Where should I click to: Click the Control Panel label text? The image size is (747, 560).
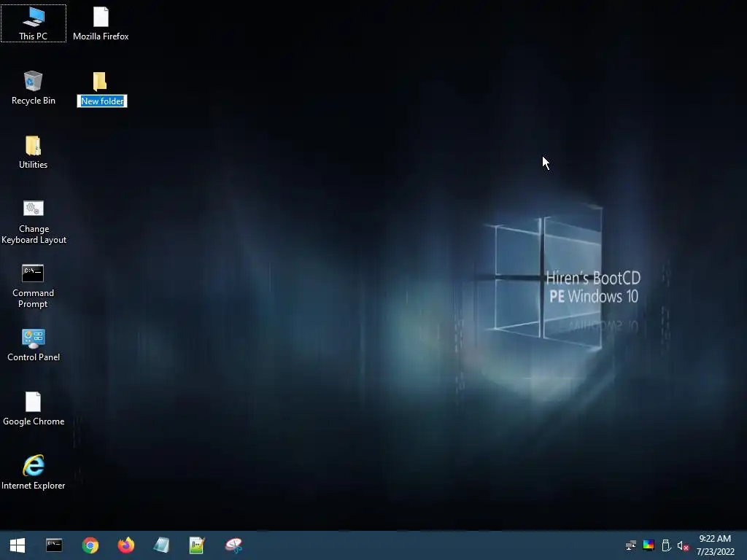tap(34, 357)
